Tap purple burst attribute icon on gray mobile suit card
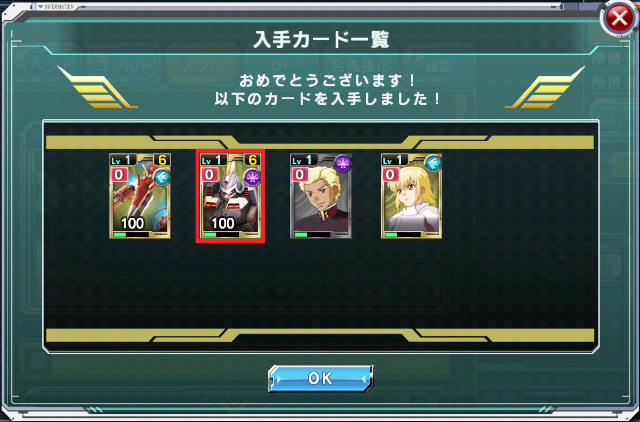This screenshot has width=640, height=422. [252, 178]
